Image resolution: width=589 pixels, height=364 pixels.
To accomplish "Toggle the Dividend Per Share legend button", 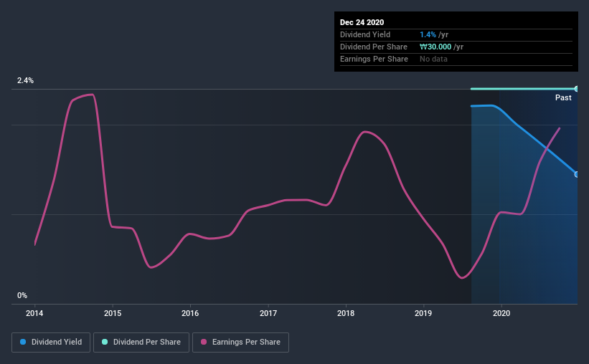I will [x=141, y=343].
